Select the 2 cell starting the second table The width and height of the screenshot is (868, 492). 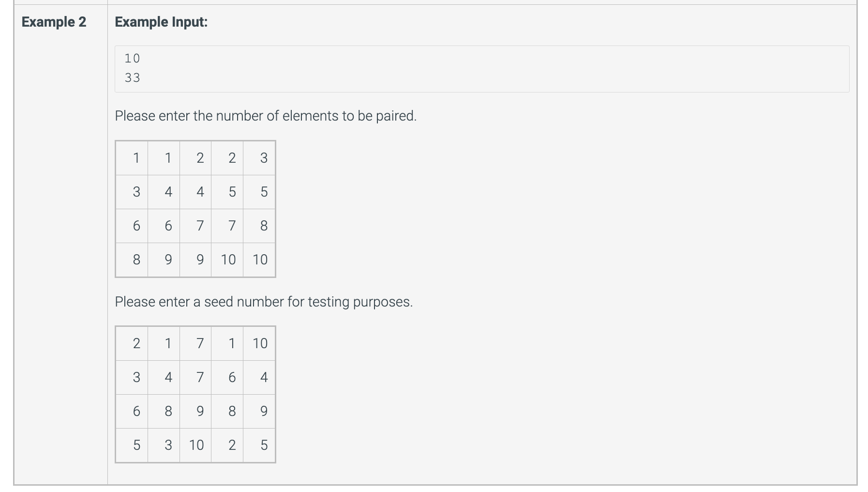pyautogui.click(x=132, y=344)
